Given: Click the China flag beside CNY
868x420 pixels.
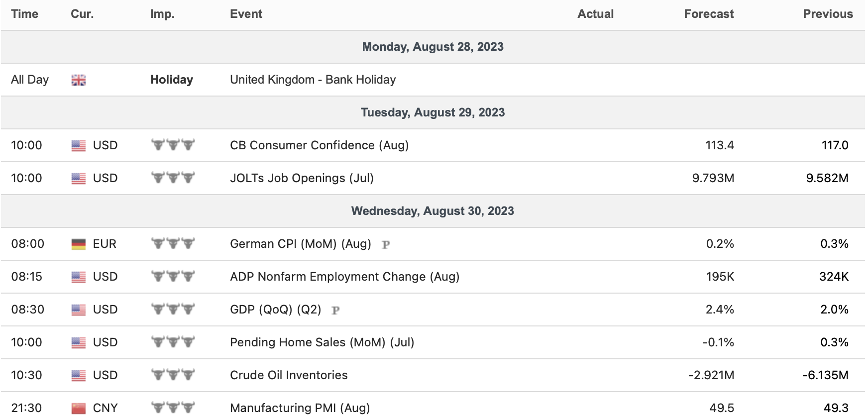Looking at the screenshot, I should pos(79,408).
